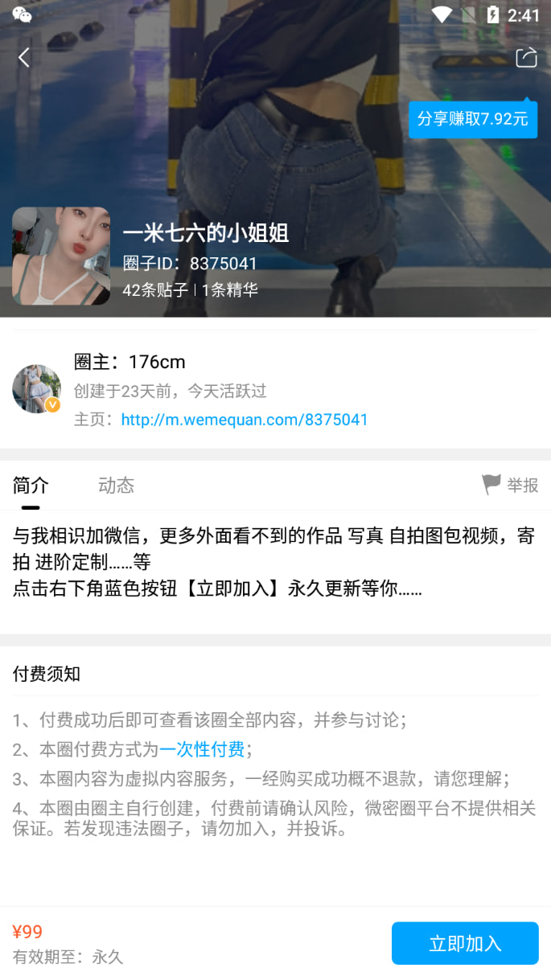Tap the circle title 一米七六的小姐姐
The image size is (551, 980).
click(206, 233)
